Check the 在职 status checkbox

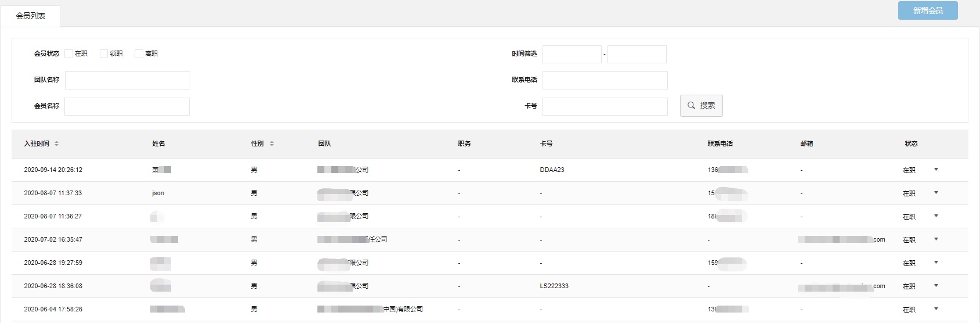pyautogui.click(x=69, y=54)
